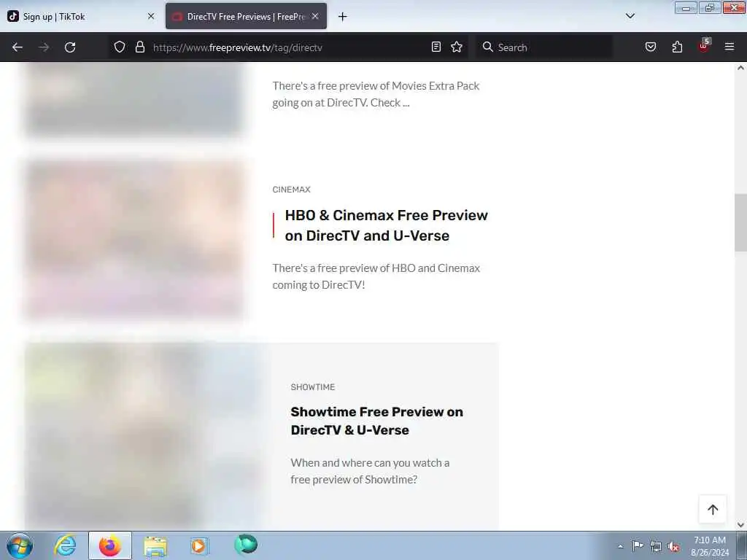Open network status tray icon
Screen dimensions: 747x560
656,546
